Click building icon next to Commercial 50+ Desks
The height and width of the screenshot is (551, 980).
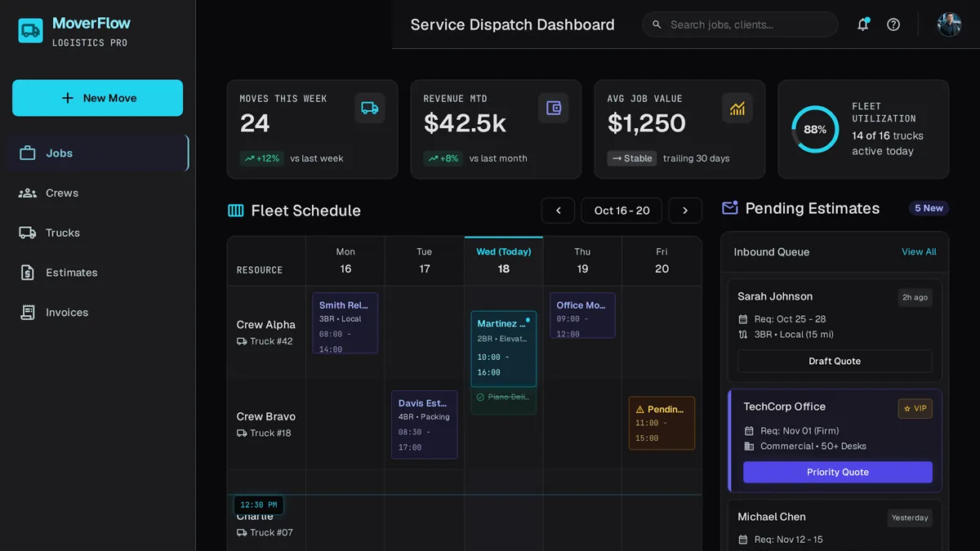749,447
